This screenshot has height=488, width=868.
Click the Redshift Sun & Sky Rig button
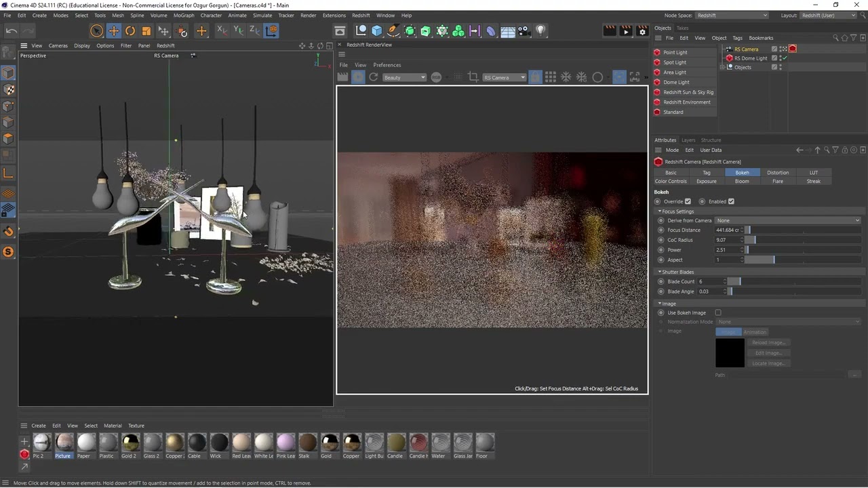688,92
